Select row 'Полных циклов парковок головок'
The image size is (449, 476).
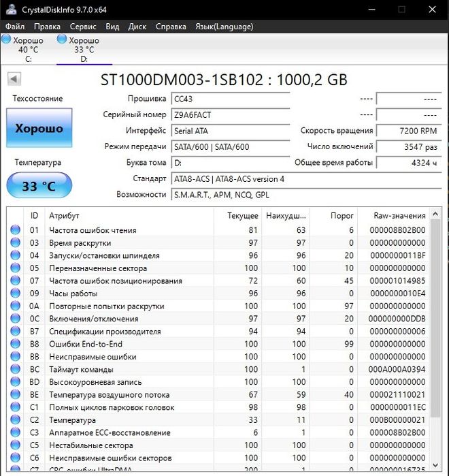[218, 407]
